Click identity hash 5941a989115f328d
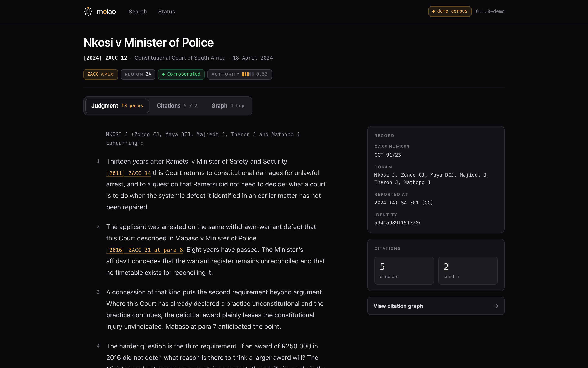This screenshot has height=368, width=588. [398, 223]
